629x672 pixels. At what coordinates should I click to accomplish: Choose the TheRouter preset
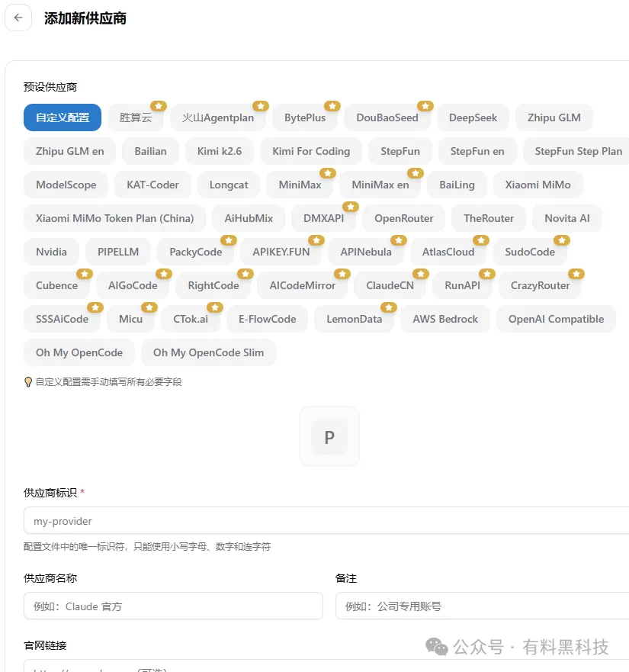point(489,218)
